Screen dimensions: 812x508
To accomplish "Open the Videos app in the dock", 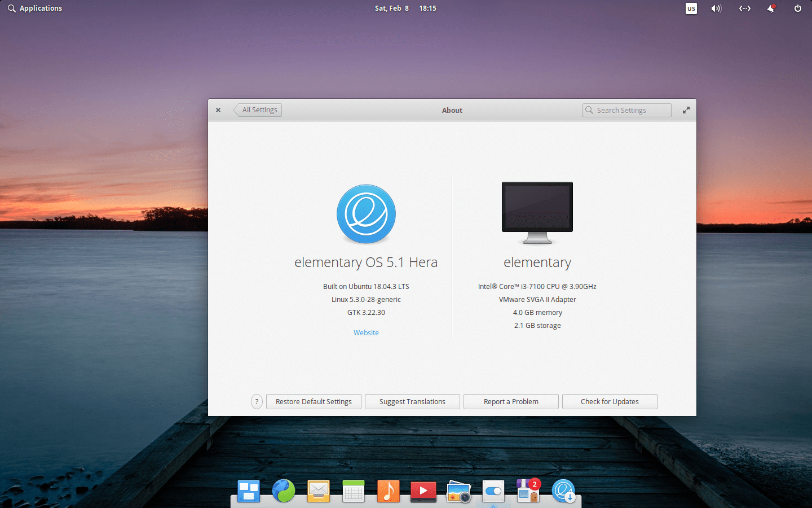I will coord(423,491).
